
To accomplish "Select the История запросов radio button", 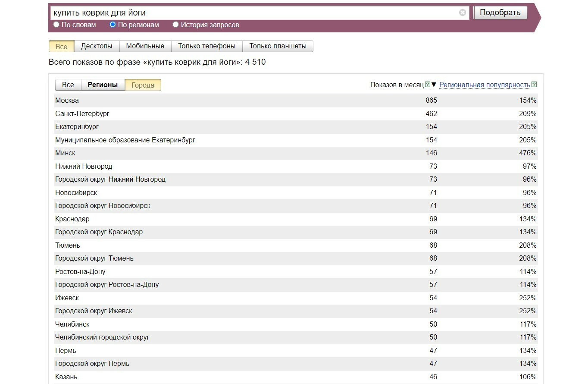I will [x=175, y=25].
